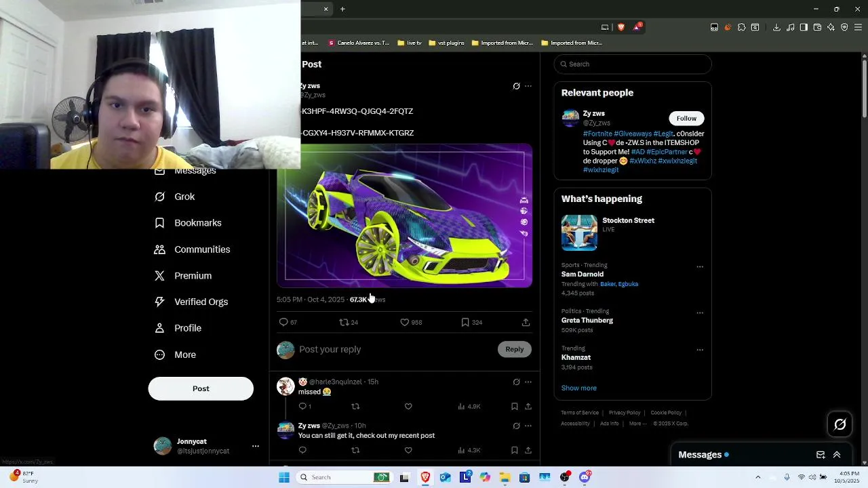Viewport: 868px width, 488px height.
Task: Open Grok in the left sidebar
Action: click(174, 197)
